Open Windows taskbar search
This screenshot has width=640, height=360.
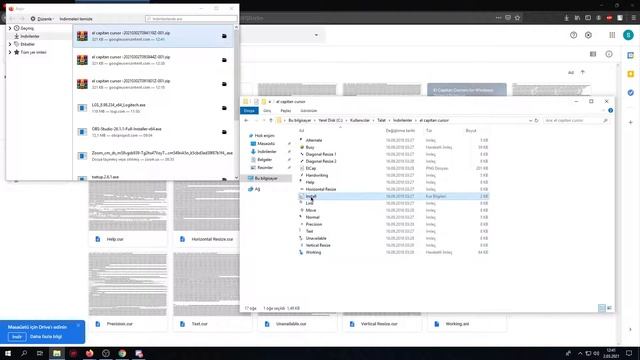tap(24, 353)
